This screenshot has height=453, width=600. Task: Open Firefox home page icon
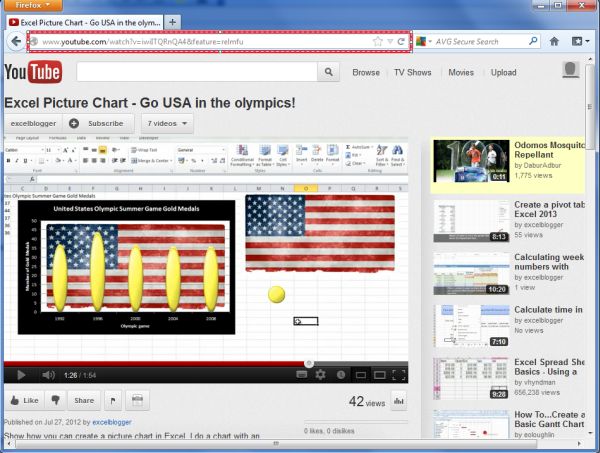click(554, 41)
